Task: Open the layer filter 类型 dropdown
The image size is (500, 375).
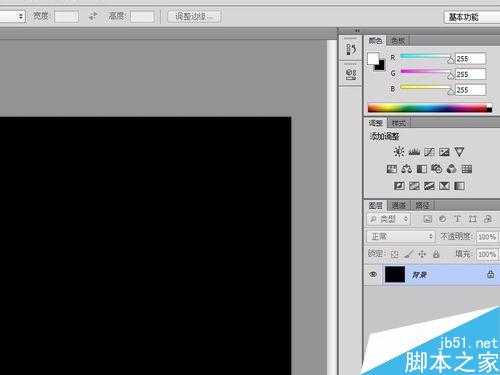Action: tap(389, 219)
